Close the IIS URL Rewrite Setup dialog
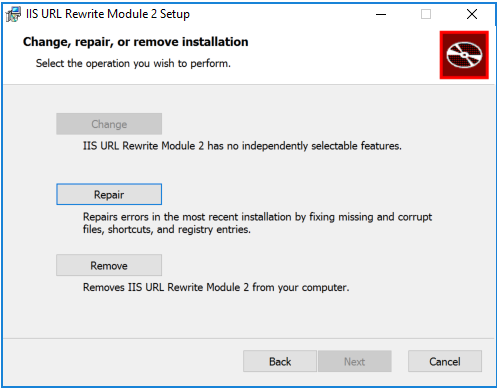 (x=472, y=14)
